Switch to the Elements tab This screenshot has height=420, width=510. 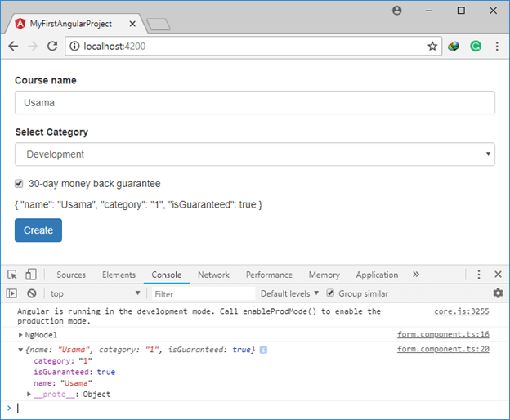[x=119, y=275]
